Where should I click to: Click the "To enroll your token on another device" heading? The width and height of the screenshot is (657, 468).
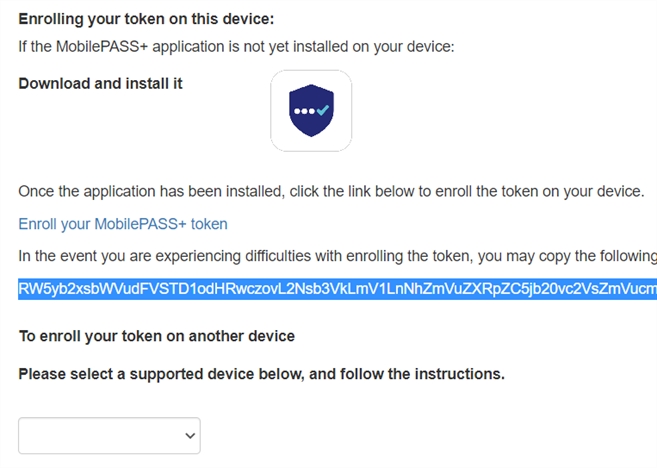pos(157,336)
